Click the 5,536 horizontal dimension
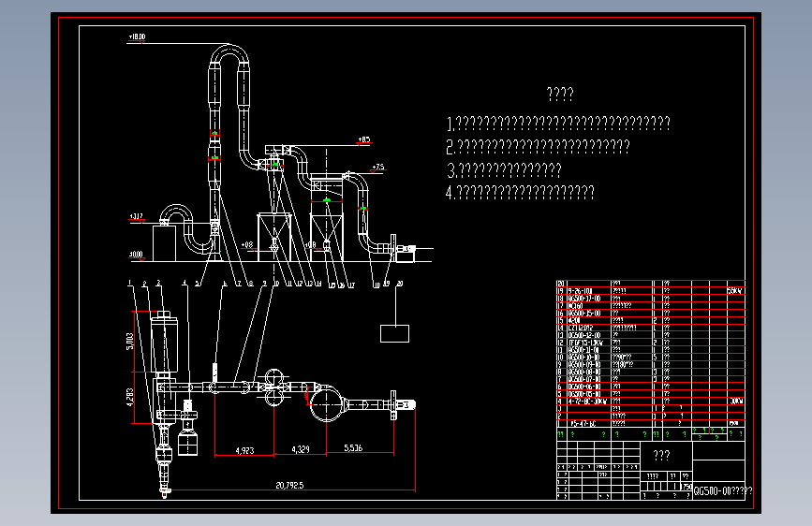This screenshot has width=812, height=526. tap(353, 447)
